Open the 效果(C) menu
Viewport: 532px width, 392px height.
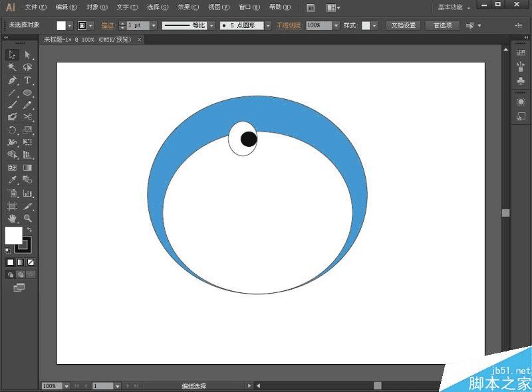point(185,7)
